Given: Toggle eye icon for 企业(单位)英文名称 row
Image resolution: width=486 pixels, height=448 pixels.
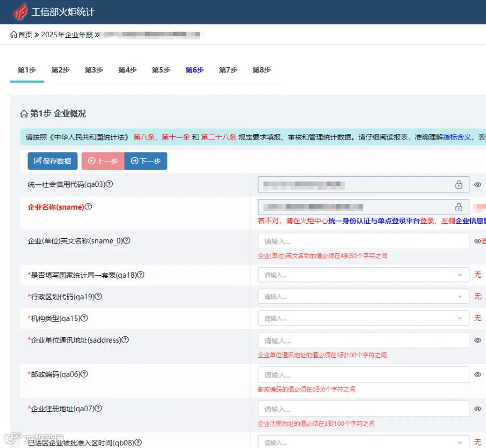Looking at the screenshot, I should point(478,241).
